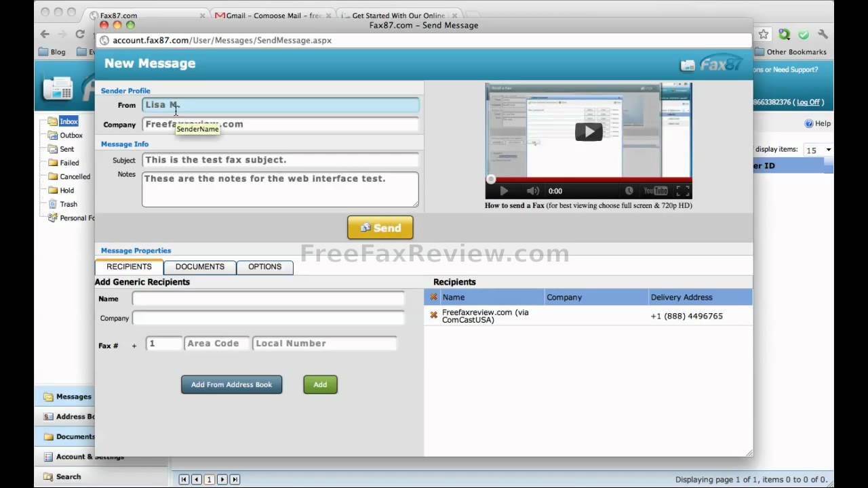The image size is (868, 488).
Task: Open the Inbox folder
Action: pyautogui.click(x=68, y=121)
